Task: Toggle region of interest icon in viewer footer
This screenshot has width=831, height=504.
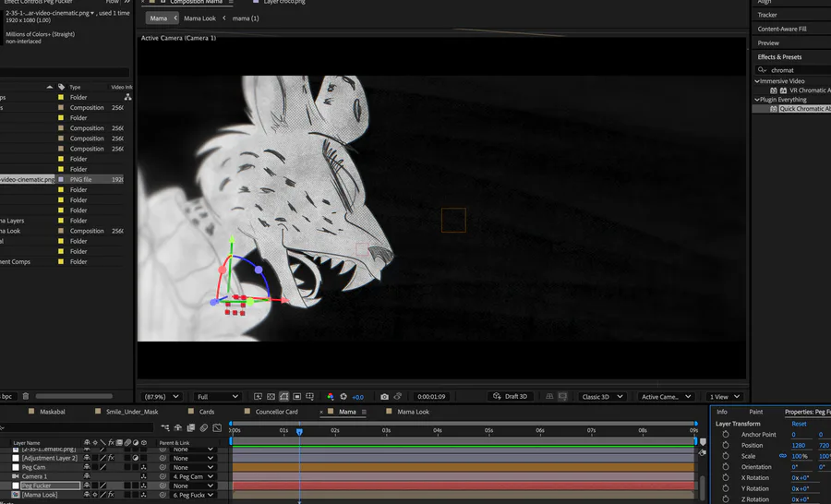Action: pyautogui.click(x=296, y=396)
